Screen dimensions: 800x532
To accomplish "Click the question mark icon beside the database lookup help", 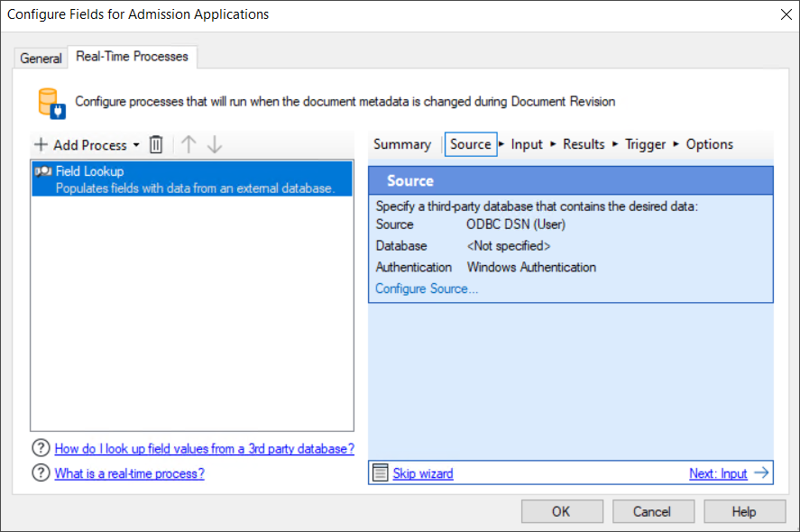I will 41,448.
